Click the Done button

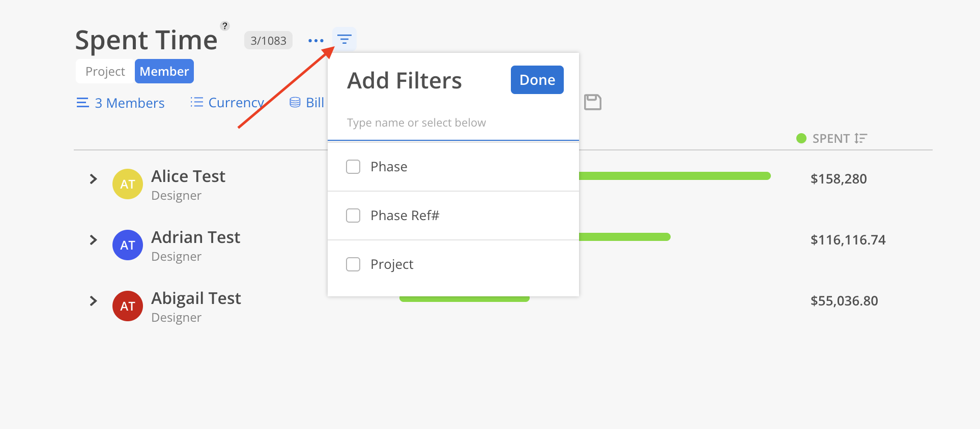click(x=537, y=80)
